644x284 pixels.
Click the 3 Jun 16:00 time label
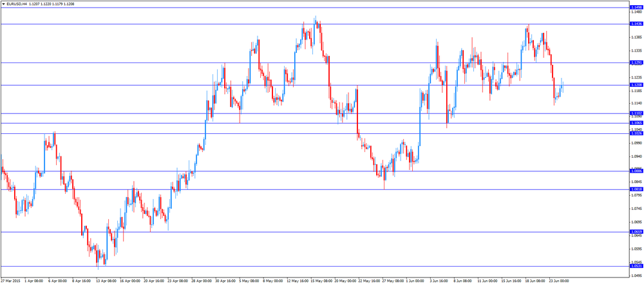pos(440,281)
